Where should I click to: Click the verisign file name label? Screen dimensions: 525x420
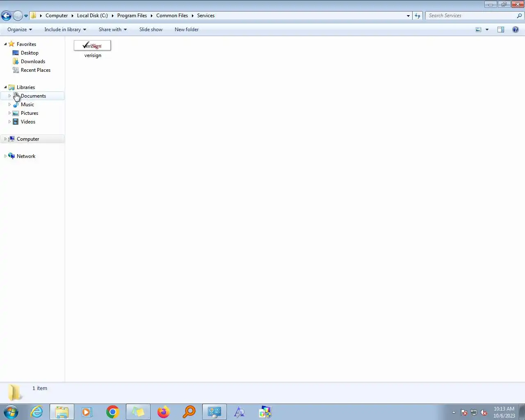click(x=93, y=55)
